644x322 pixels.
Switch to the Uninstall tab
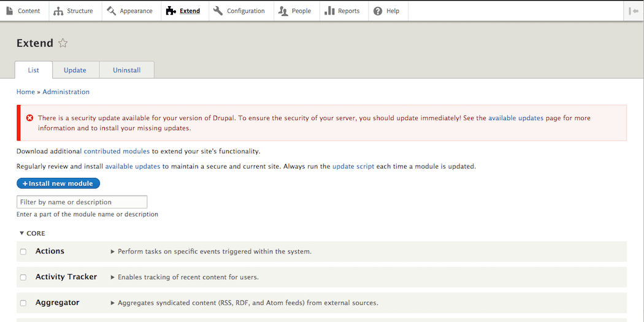point(126,71)
